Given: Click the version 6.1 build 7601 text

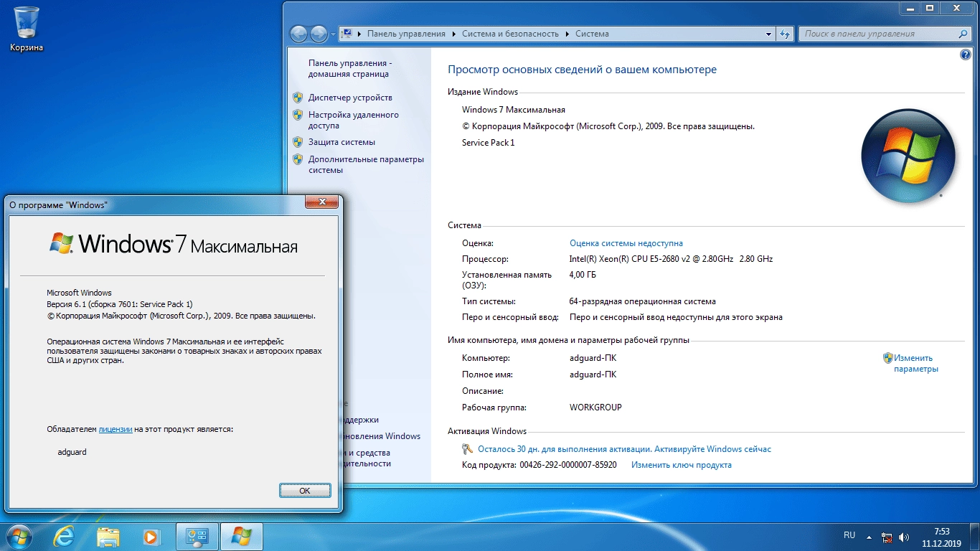Looking at the screenshot, I should tap(119, 304).
